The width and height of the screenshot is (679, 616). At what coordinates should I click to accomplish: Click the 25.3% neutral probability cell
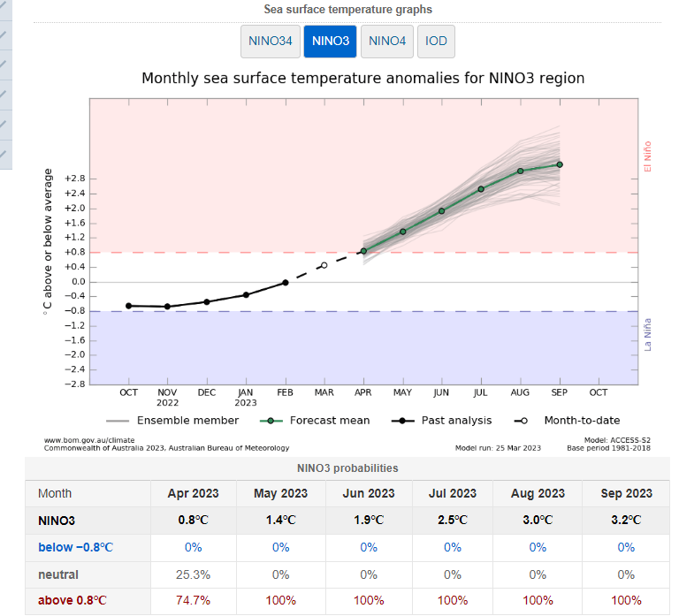[x=193, y=574]
